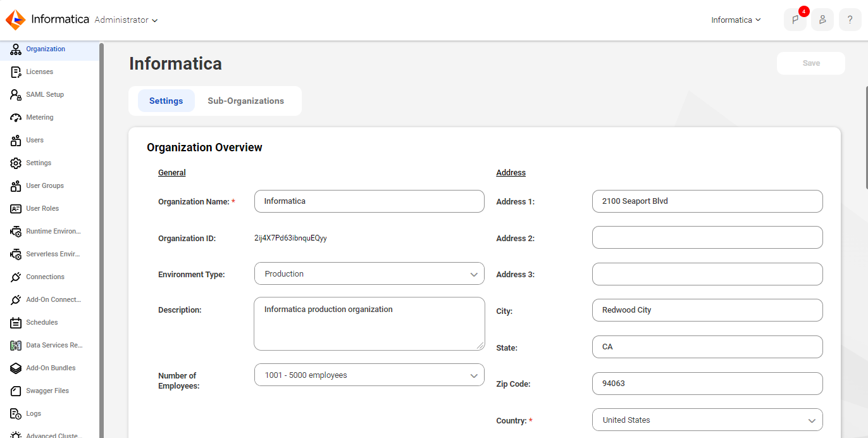
Task: Focus the Description text area
Action: pos(369,323)
